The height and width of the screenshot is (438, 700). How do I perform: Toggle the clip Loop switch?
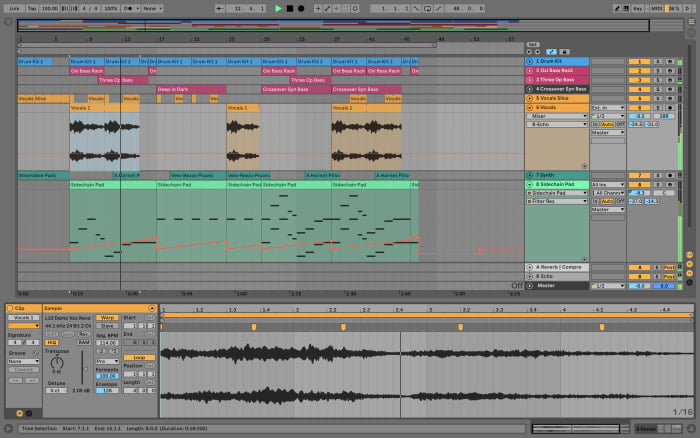pyautogui.click(x=139, y=356)
